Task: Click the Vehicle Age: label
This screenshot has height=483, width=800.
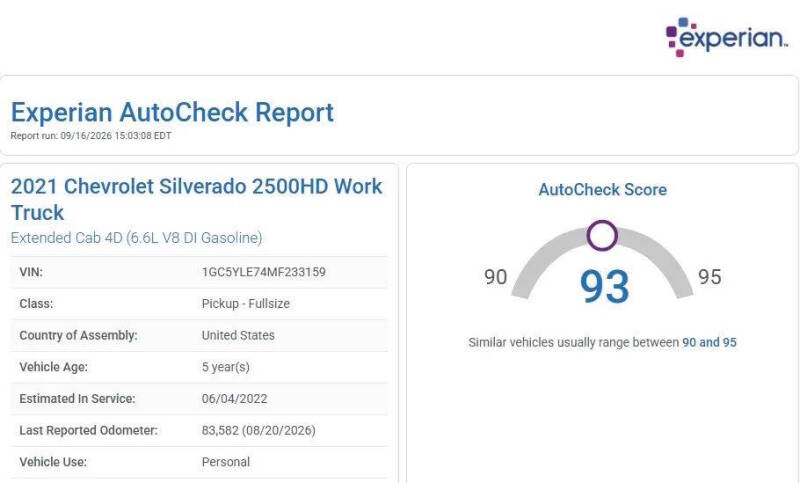Action: 54,367
